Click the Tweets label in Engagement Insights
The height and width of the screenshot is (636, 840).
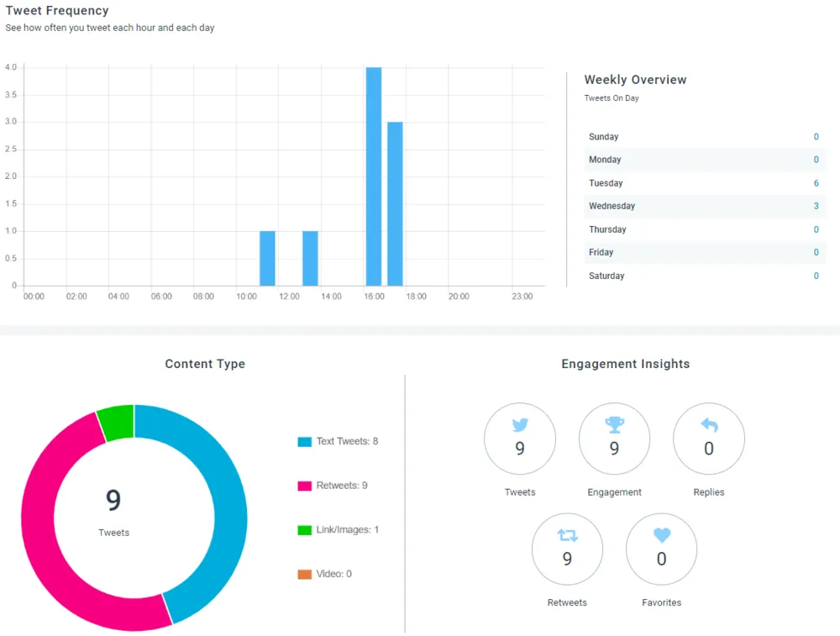[520, 492]
